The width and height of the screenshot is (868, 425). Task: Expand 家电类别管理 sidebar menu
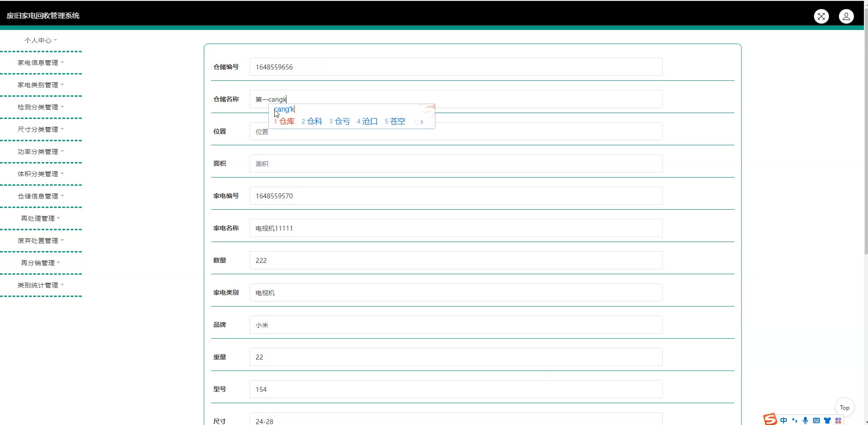(41, 85)
